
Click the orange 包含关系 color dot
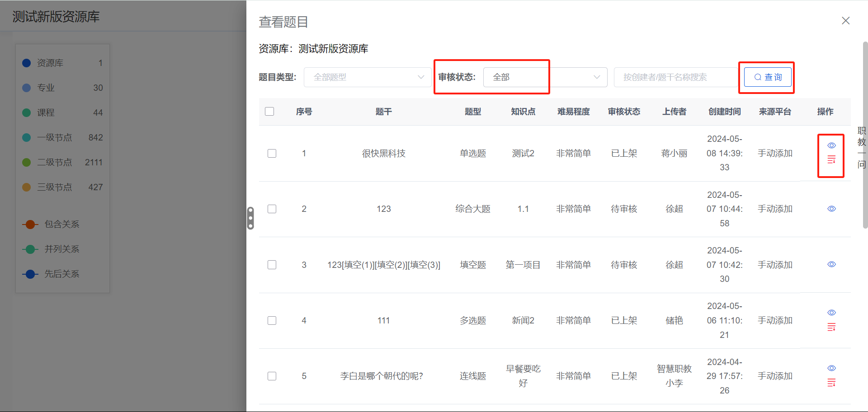pyautogui.click(x=30, y=224)
